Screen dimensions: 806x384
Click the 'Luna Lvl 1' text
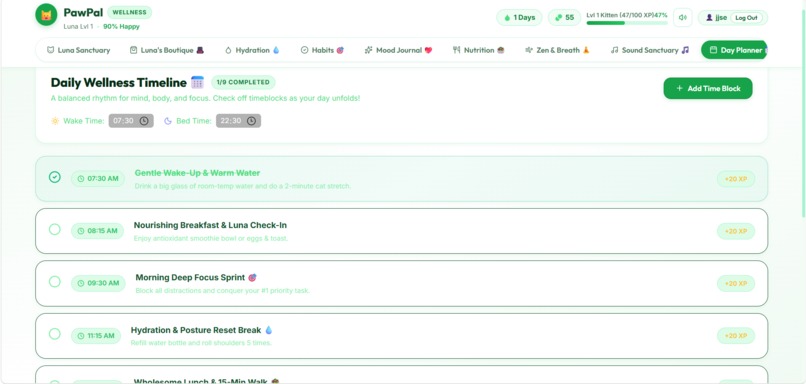pyautogui.click(x=79, y=27)
